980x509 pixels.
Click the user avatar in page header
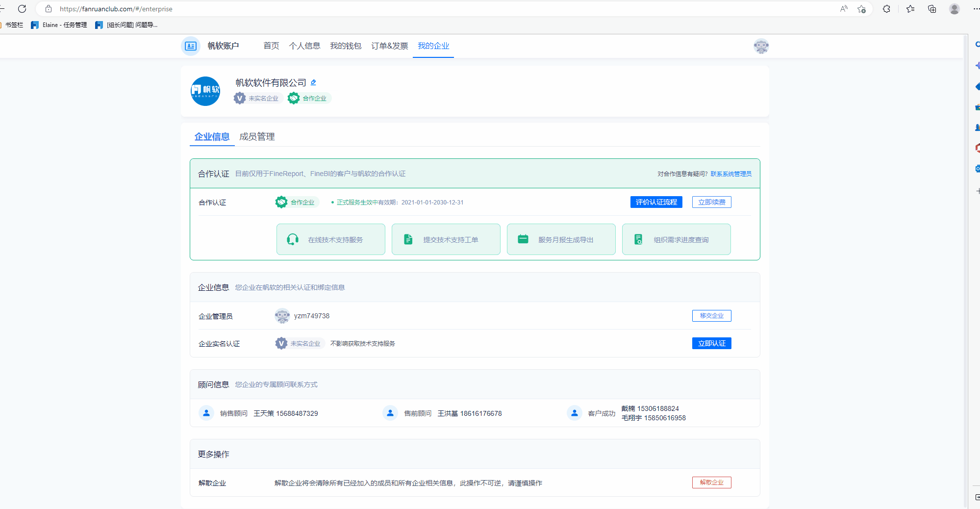coord(761,46)
